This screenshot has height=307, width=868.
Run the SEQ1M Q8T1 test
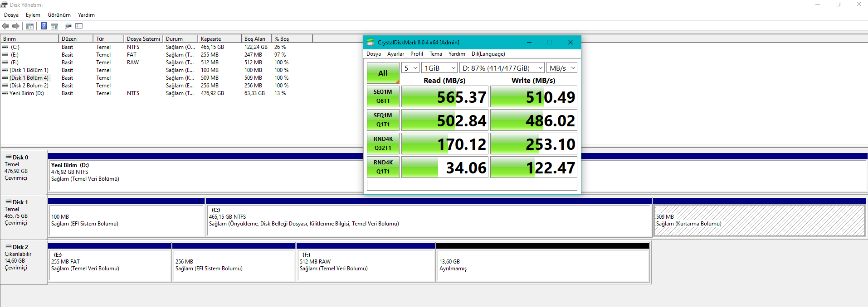coord(383,96)
